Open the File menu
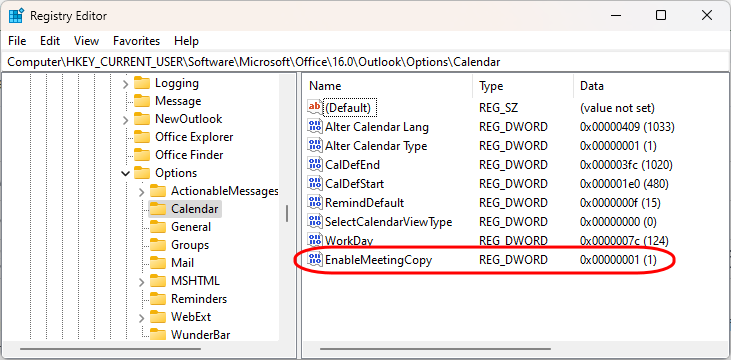 [x=17, y=41]
